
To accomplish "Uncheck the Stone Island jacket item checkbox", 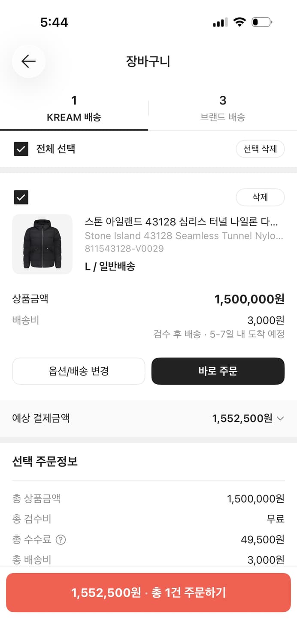I will [21, 197].
